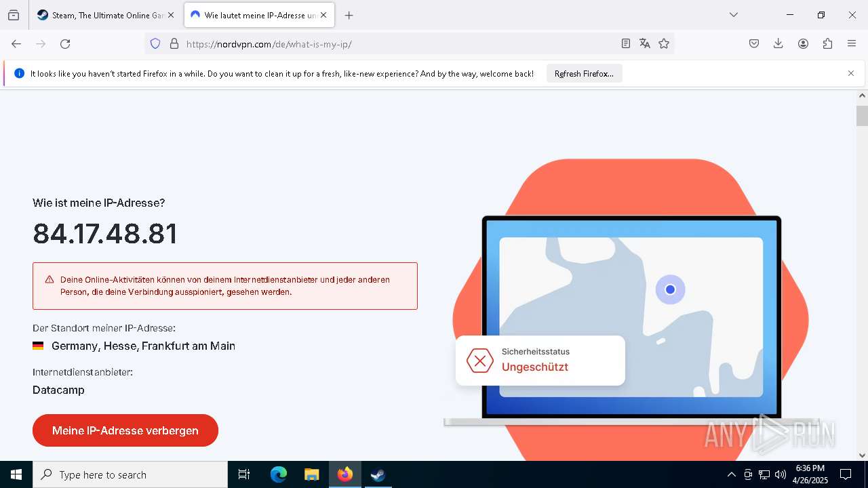Click the red X Sicherheitsstatus icon
This screenshot has height=488, width=868.
(x=480, y=361)
